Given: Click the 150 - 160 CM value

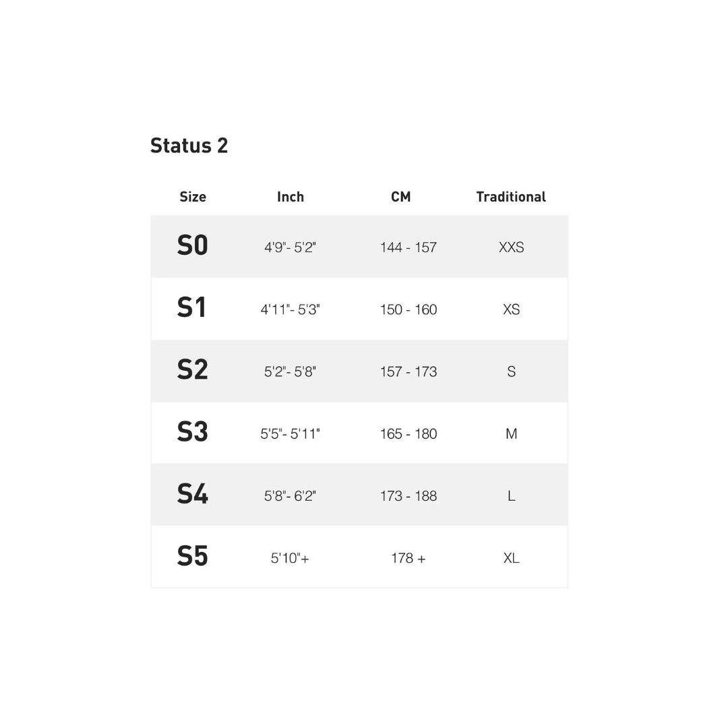Looking at the screenshot, I should coord(408,309).
